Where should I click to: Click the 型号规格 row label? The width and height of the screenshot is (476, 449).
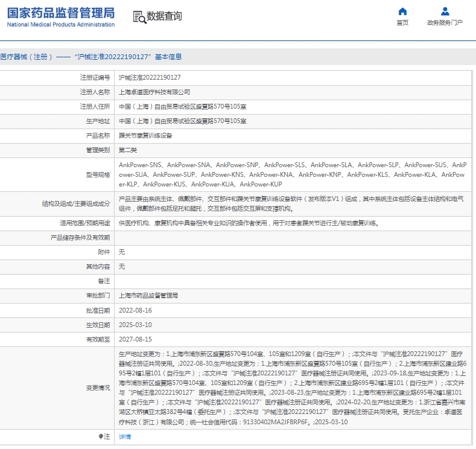tap(98, 175)
